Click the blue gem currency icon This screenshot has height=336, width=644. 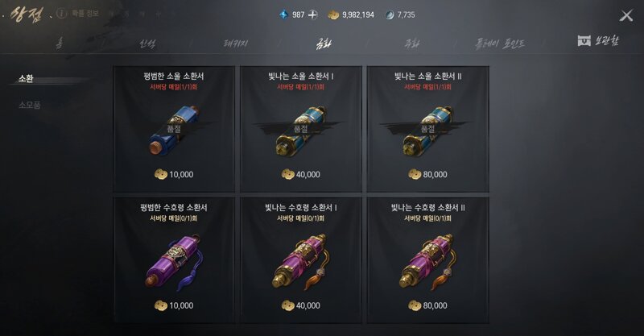tap(283, 15)
